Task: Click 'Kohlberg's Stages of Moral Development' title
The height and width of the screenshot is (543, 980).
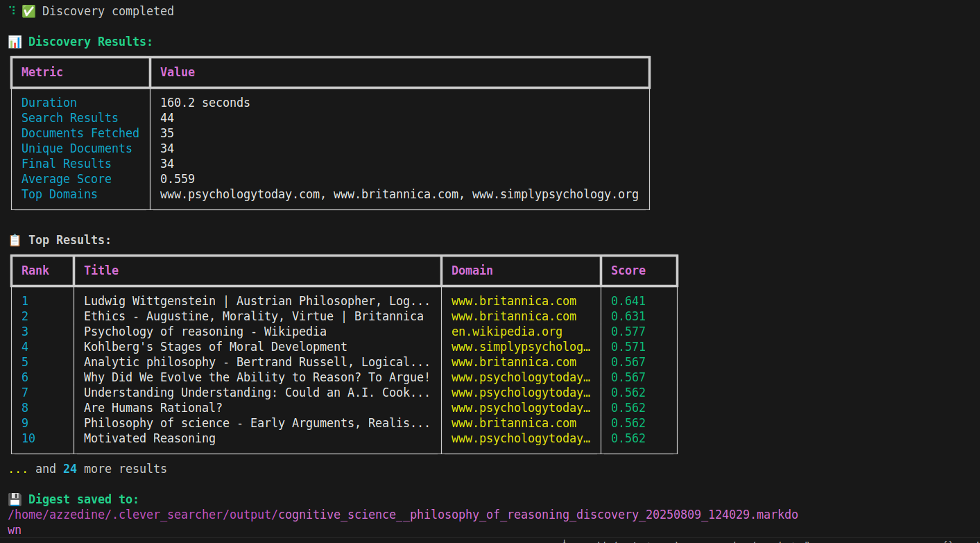Action: (216, 347)
